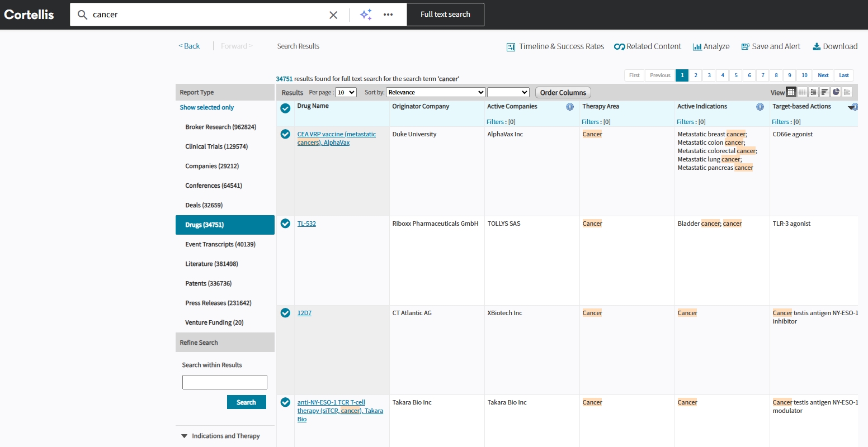Click Next page button
The height and width of the screenshot is (447, 868).
point(823,75)
